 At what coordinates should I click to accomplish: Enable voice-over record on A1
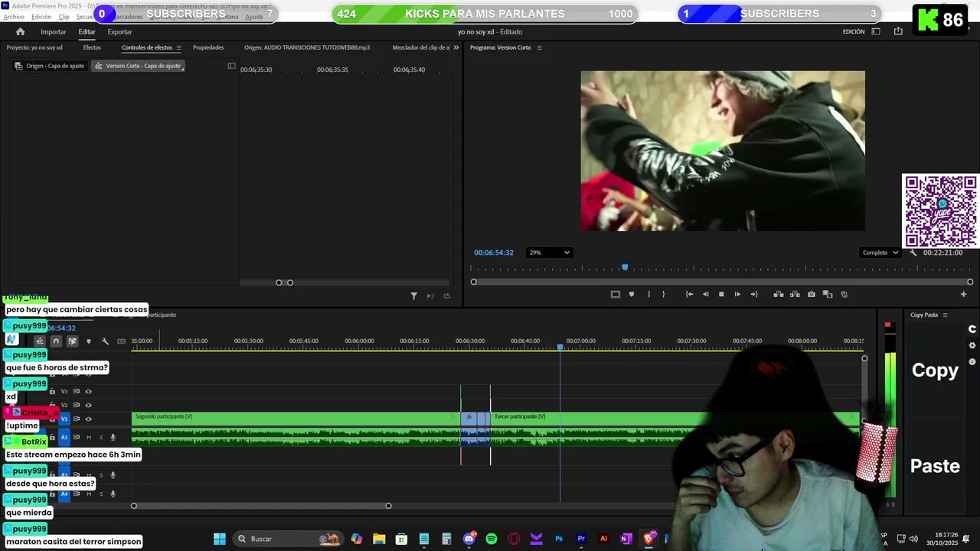(x=113, y=438)
